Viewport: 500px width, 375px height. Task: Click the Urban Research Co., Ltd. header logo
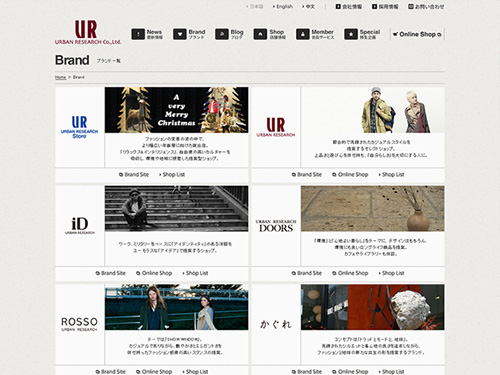(x=88, y=32)
